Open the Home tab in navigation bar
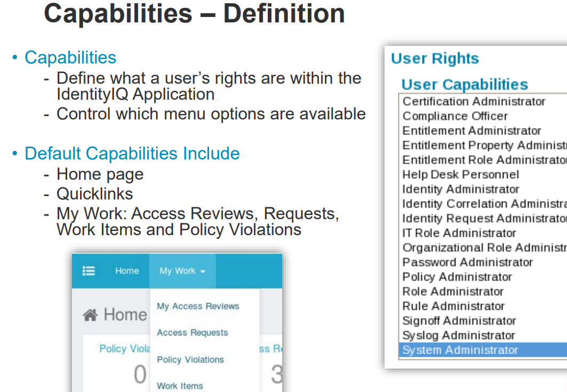 [127, 271]
